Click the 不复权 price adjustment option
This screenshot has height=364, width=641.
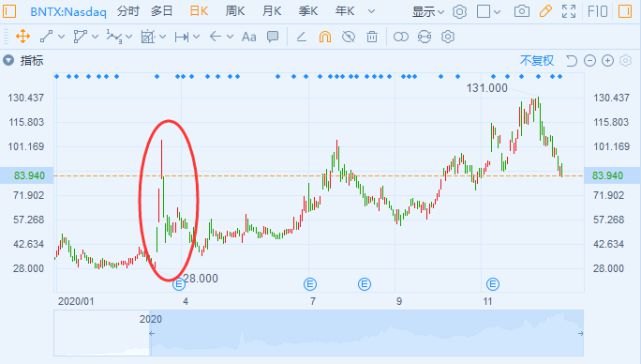point(537,61)
